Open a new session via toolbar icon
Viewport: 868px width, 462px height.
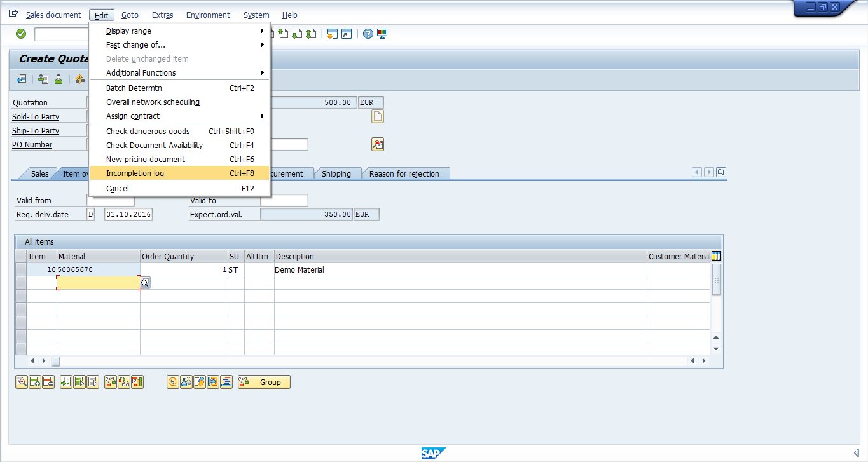coord(333,34)
